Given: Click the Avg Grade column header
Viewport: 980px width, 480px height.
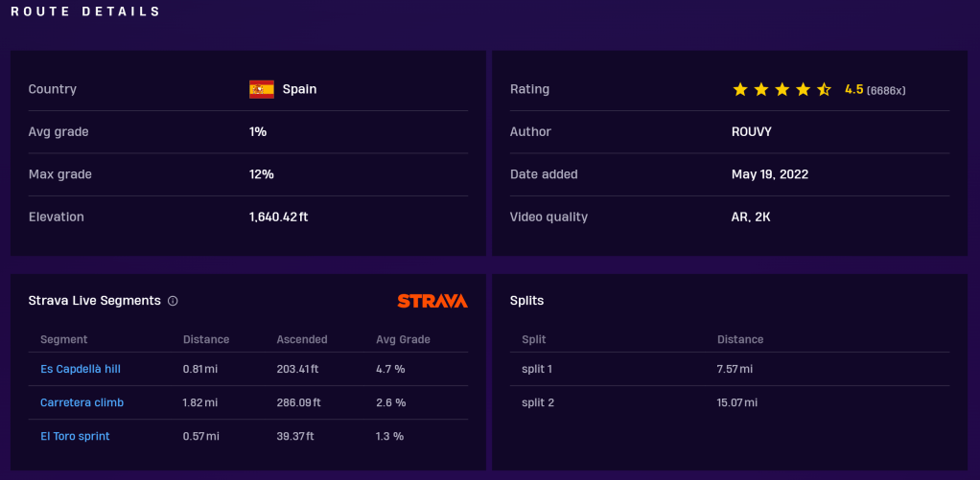Looking at the screenshot, I should [403, 339].
